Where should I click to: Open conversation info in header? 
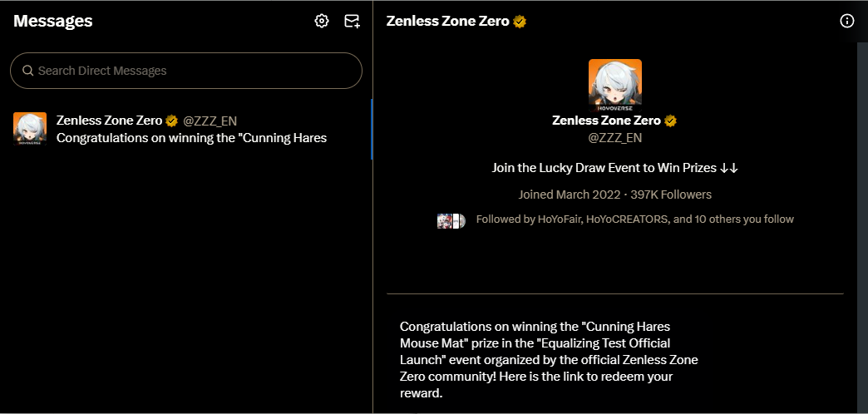click(847, 21)
